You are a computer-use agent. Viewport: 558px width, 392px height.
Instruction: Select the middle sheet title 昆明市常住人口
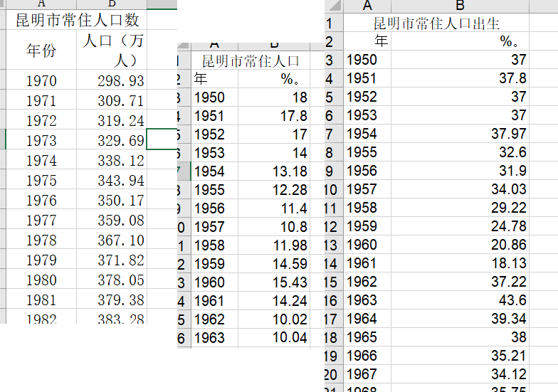point(251,60)
